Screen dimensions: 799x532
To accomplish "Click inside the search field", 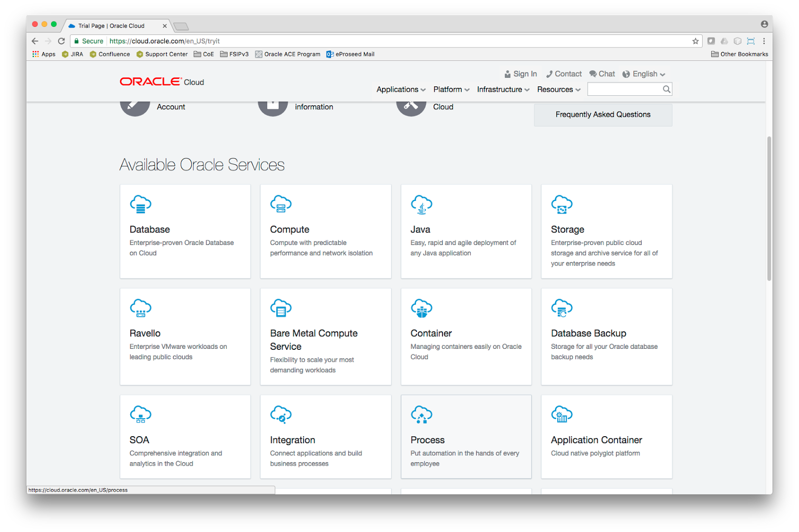I will [x=624, y=89].
